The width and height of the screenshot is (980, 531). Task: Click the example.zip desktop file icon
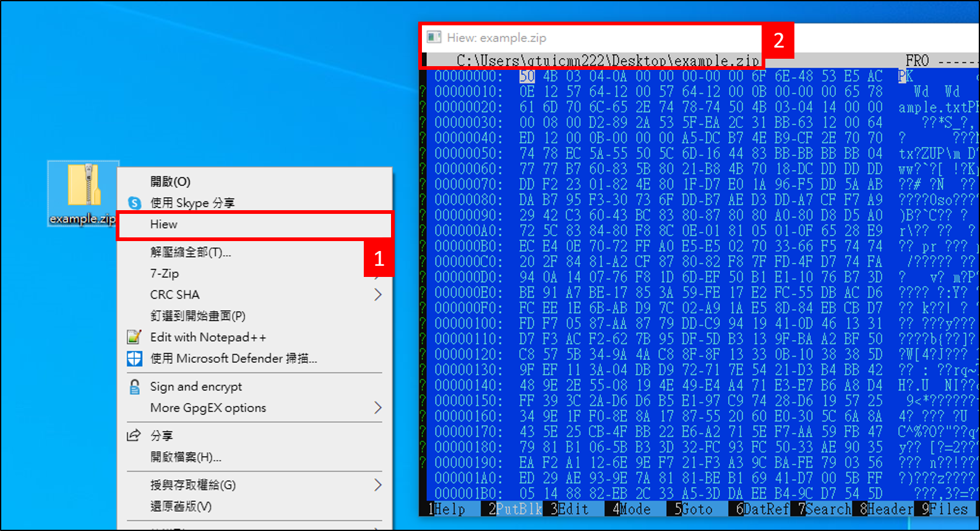coord(84,185)
